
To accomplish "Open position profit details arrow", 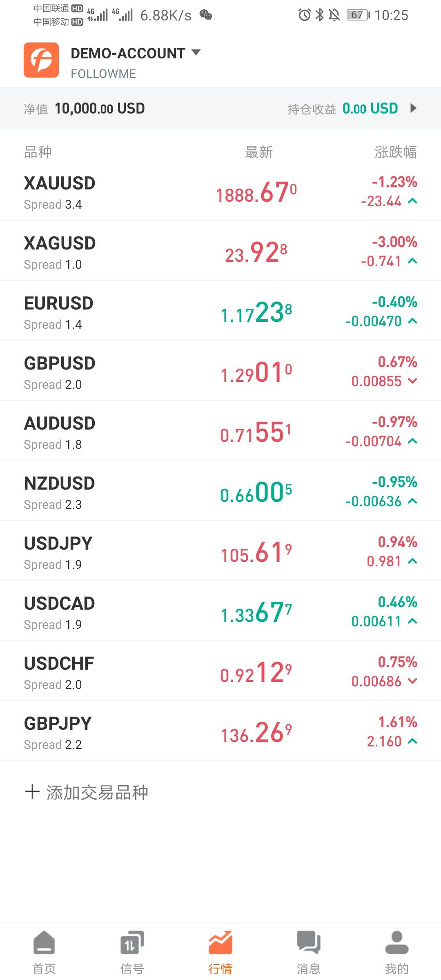I will click(413, 108).
